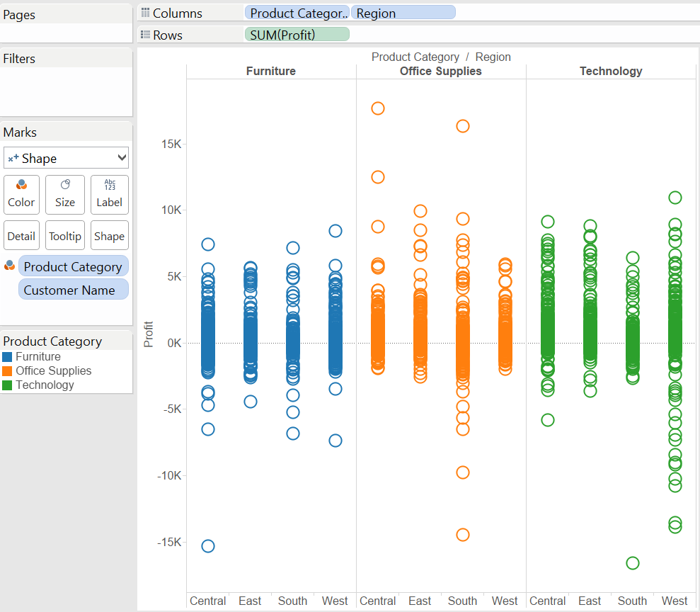Click the Central axis label under Furniture
The image size is (700, 612).
coord(207,600)
